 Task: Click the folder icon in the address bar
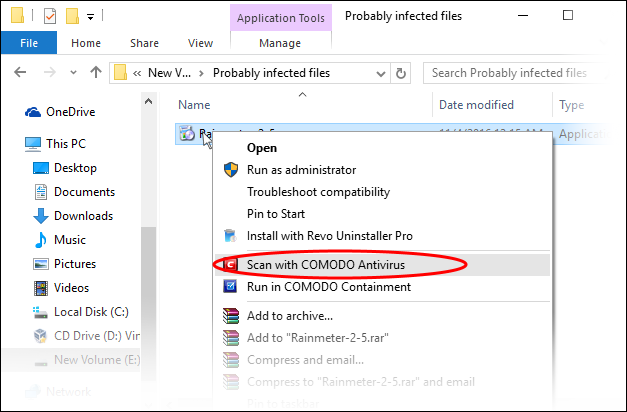click(x=120, y=73)
